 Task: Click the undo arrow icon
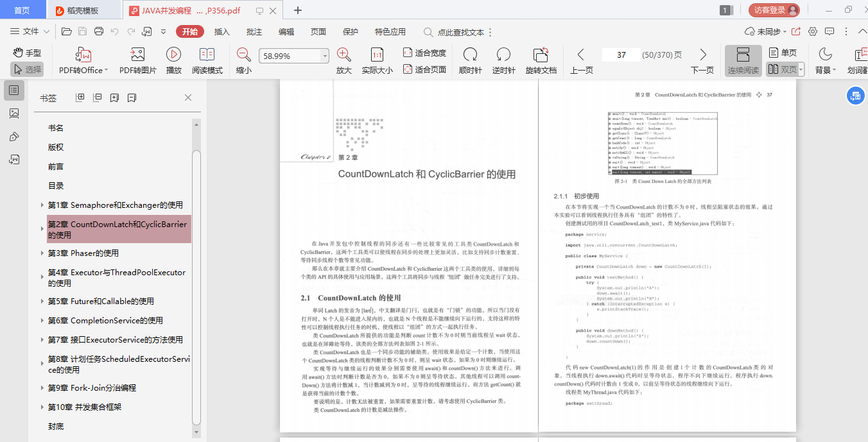tap(115, 31)
